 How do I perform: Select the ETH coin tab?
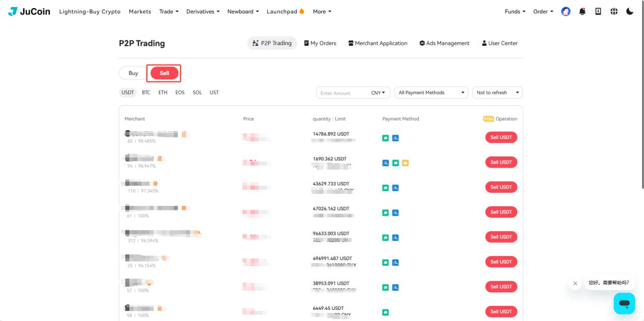(163, 93)
